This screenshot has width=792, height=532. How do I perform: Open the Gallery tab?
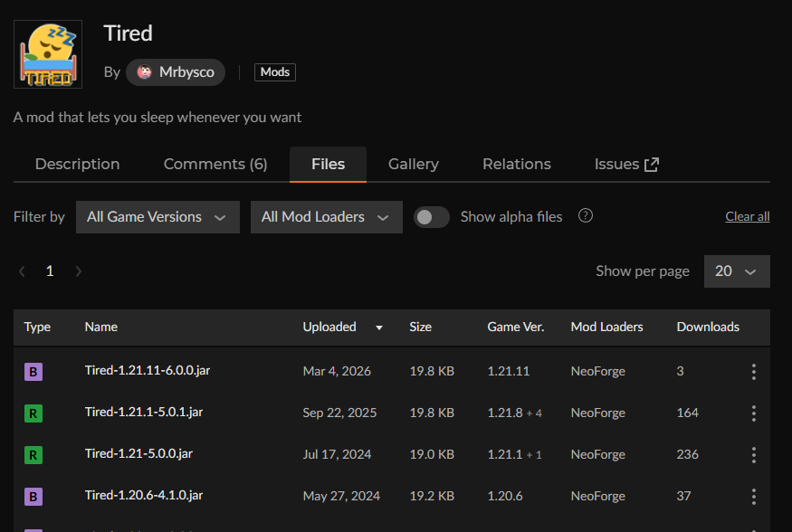[414, 164]
